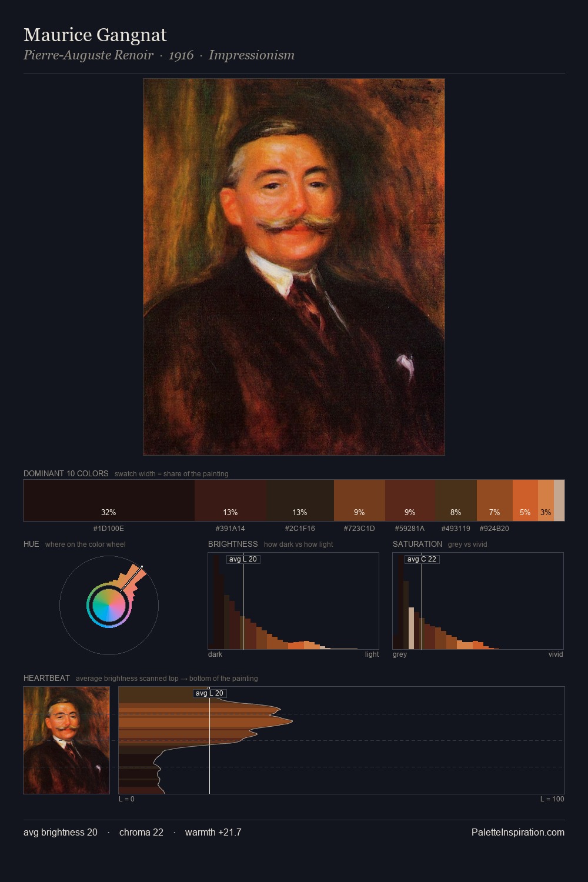Click the Maurice Gangnat portrait painting
Image resolution: width=588 pixels, height=882 pixels.
(294, 267)
